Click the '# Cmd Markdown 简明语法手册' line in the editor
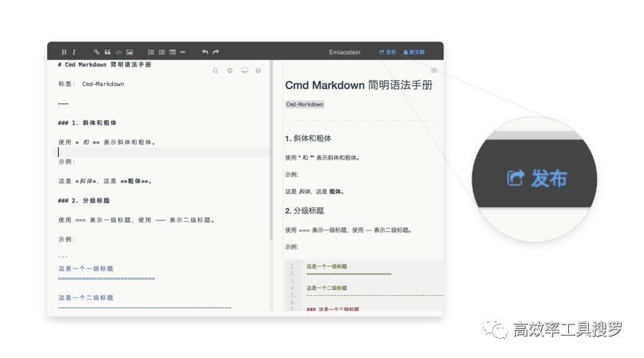 pos(104,64)
